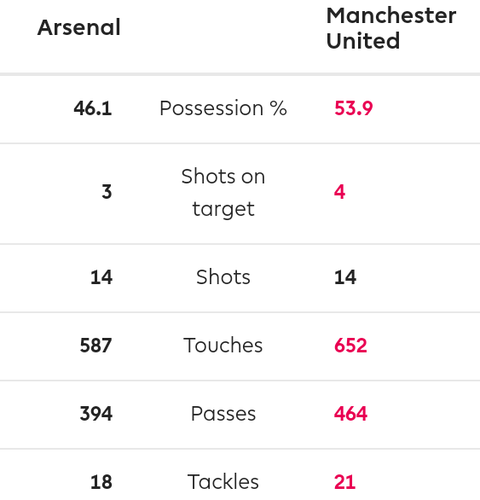Click Manchester United's 652 touches value
Viewport: 480px width, 500px height.
[x=351, y=346]
